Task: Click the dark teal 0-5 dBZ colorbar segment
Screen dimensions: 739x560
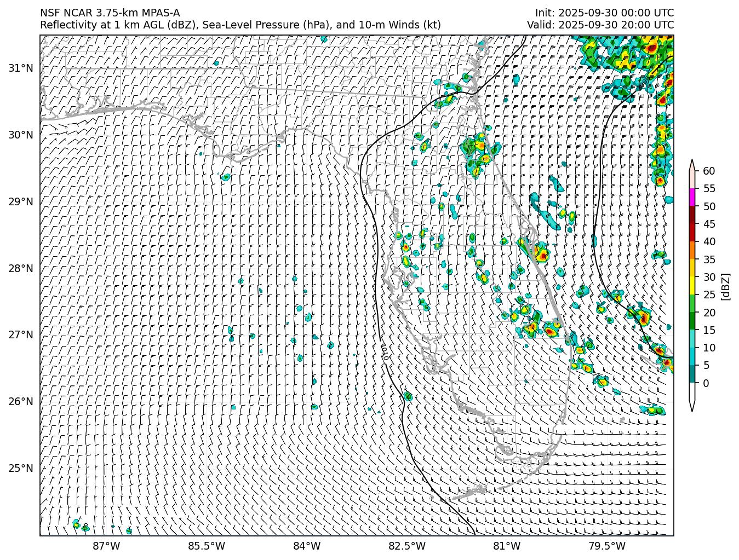Action: click(692, 374)
